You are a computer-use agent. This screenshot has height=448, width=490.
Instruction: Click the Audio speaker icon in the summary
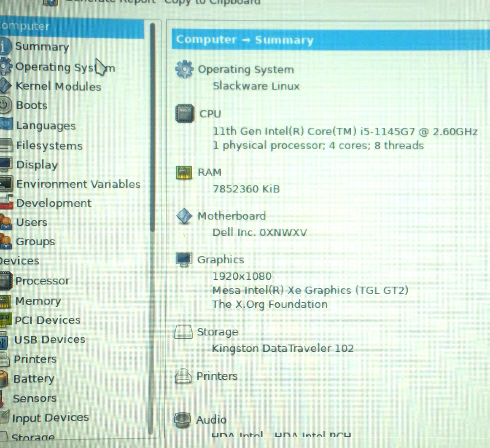click(x=182, y=420)
